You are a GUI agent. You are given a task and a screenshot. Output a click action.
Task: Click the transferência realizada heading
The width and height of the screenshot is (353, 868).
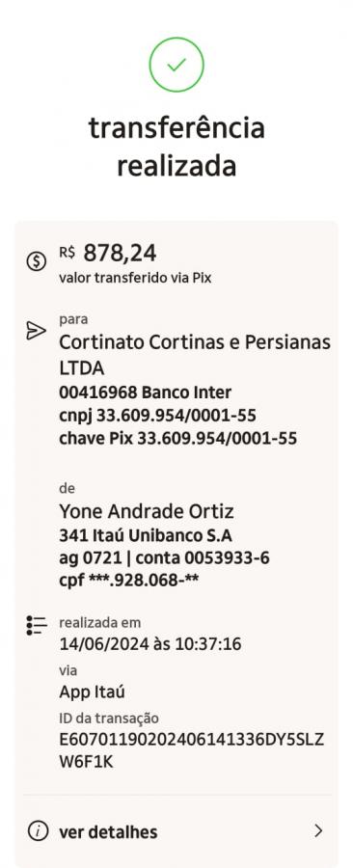pyautogui.click(x=176, y=147)
